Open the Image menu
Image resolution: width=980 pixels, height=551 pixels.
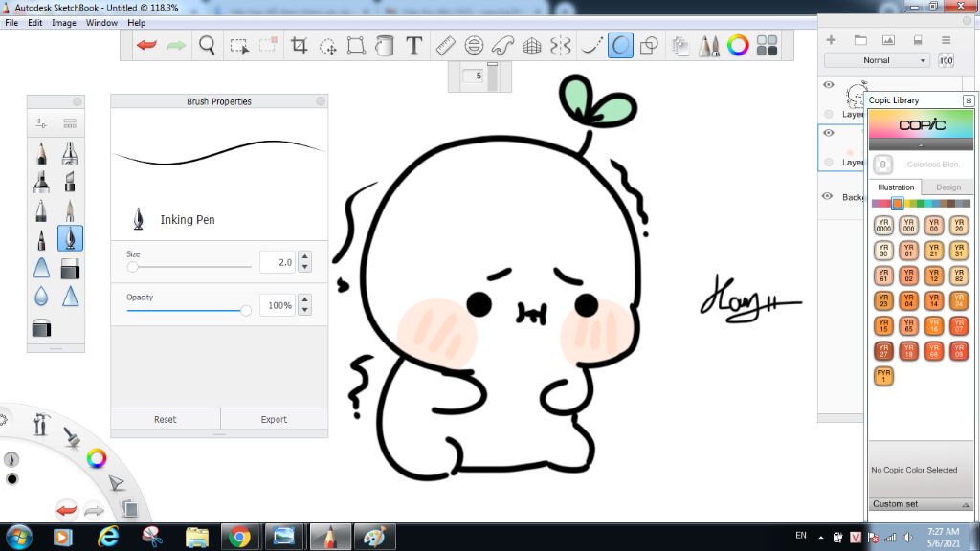(x=64, y=23)
